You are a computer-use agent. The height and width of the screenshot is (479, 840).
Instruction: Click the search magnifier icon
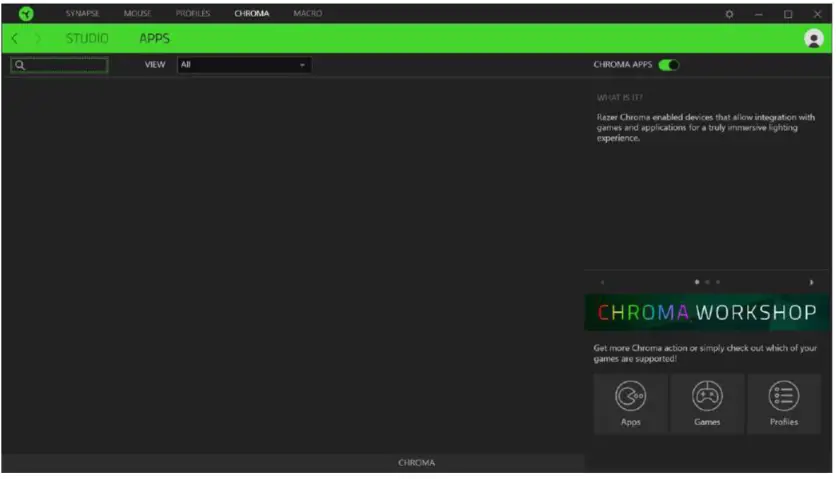click(20, 65)
